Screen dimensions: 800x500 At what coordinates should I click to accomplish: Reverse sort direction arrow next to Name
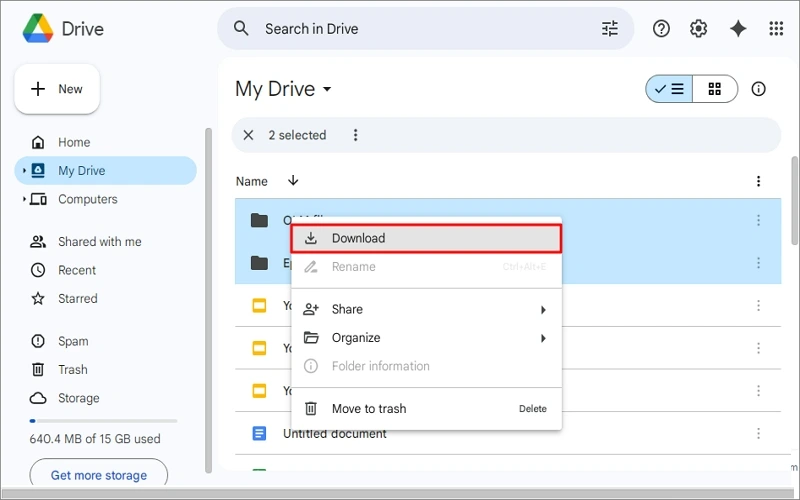point(293,181)
